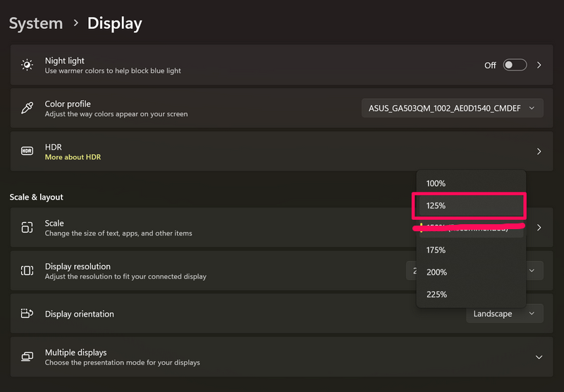
Task: Click the Night light sun icon
Action: click(x=27, y=65)
